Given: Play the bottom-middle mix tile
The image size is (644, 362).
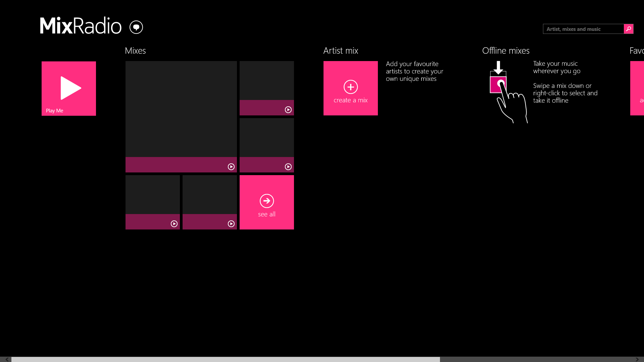Looking at the screenshot, I should tap(231, 224).
